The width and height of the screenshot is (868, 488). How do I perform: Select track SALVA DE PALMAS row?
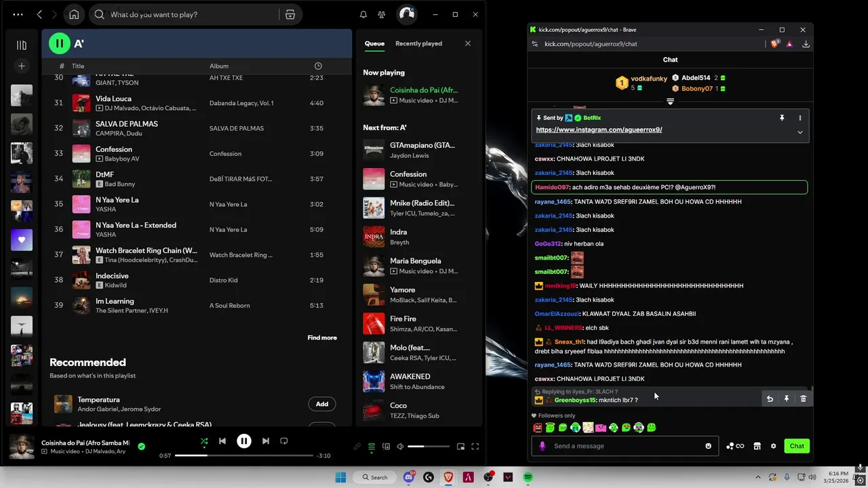[x=197, y=128]
